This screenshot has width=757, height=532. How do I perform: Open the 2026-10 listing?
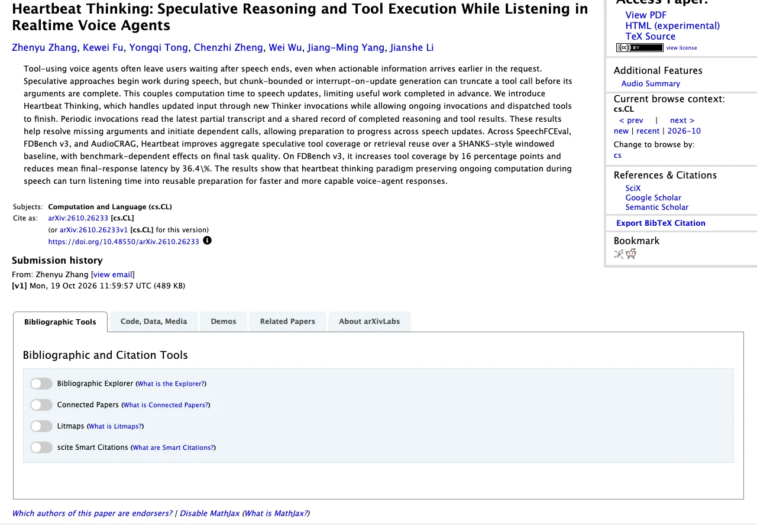click(684, 131)
